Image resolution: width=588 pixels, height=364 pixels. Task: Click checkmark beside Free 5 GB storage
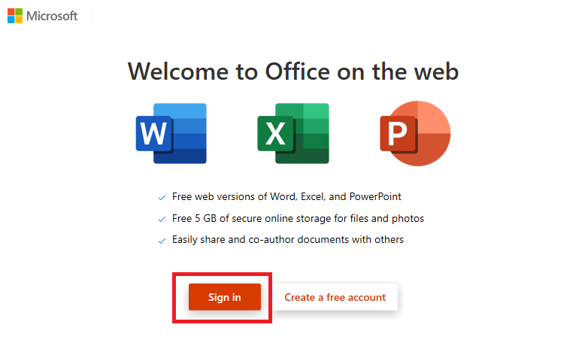click(162, 219)
